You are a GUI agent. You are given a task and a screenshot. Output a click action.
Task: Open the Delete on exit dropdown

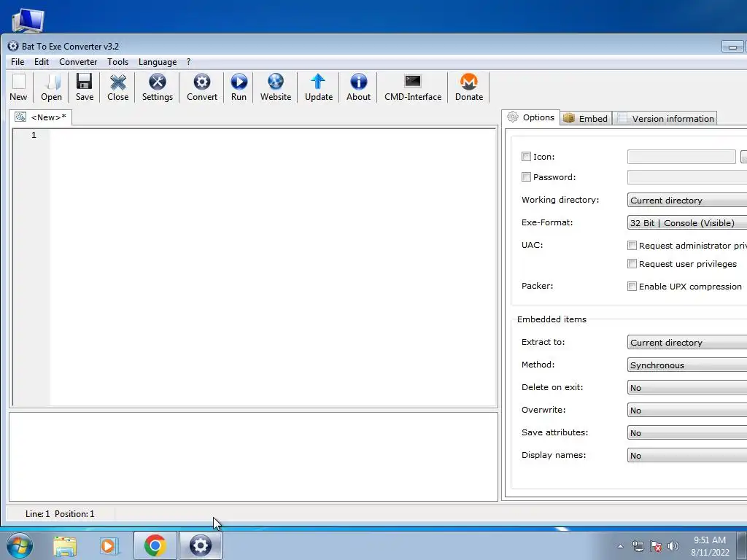687,388
